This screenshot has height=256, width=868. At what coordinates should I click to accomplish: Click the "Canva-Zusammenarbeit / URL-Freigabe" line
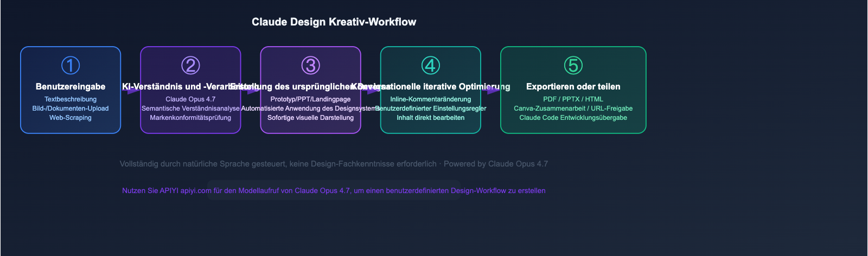573,108
